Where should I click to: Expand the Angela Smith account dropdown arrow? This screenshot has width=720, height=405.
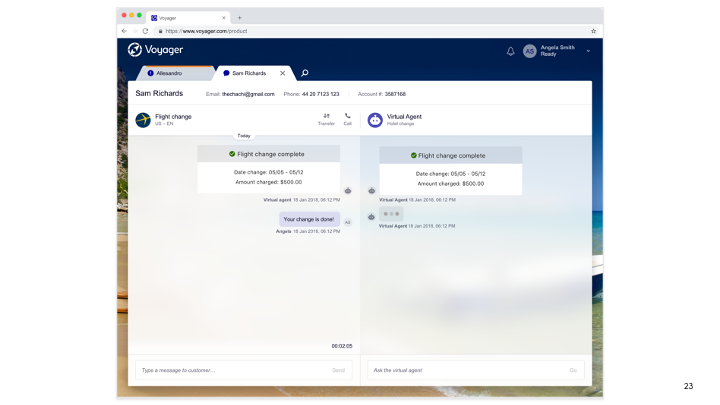click(588, 51)
